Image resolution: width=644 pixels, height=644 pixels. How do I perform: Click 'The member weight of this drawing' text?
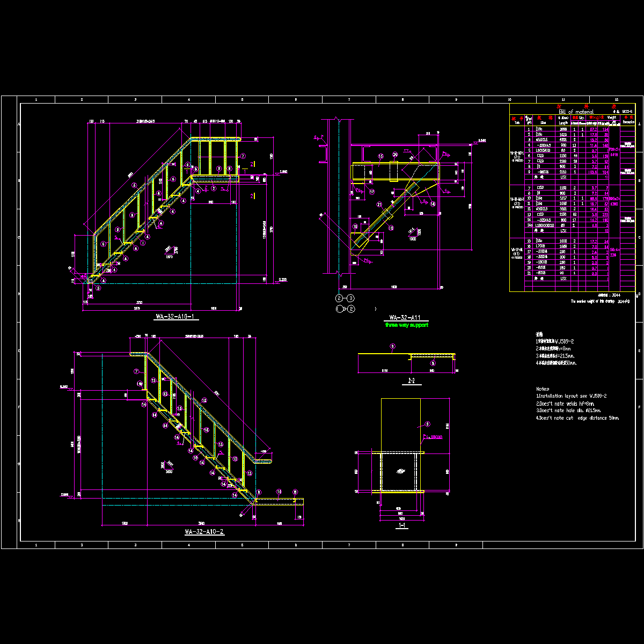(x=594, y=302)
